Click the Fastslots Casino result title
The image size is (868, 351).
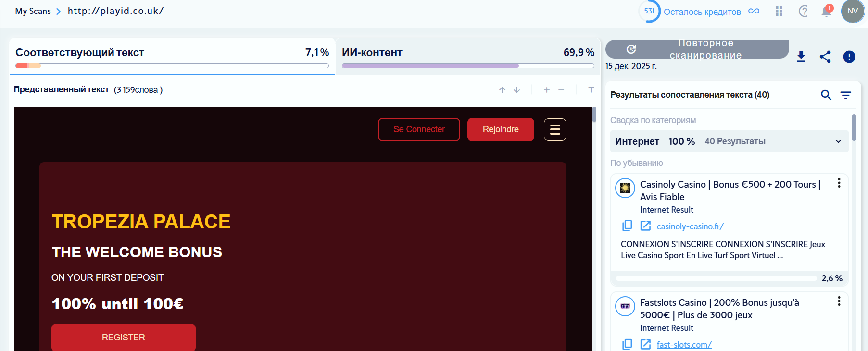pyautogui.click(x=719, y=309)
